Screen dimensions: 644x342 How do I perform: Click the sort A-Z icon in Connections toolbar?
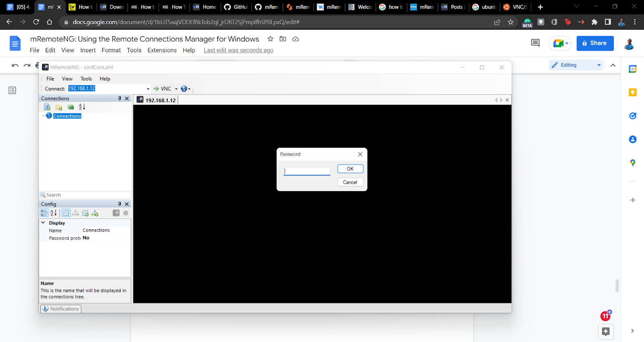[82, 107]
